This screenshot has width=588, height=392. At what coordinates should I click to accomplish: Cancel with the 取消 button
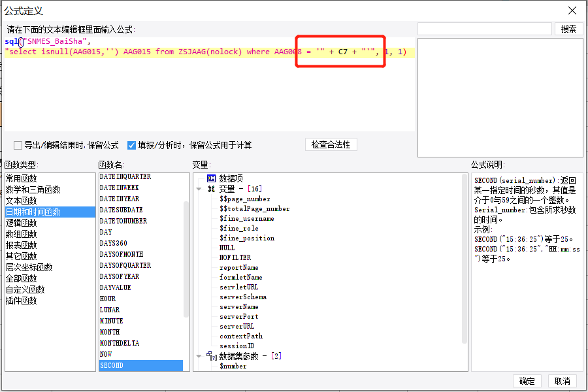pos(562,381)
